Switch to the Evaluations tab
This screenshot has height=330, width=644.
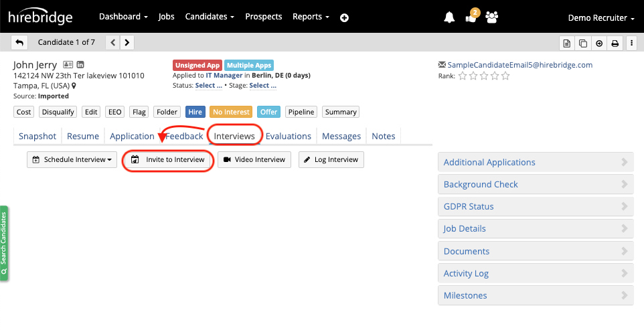click(288, 136)
